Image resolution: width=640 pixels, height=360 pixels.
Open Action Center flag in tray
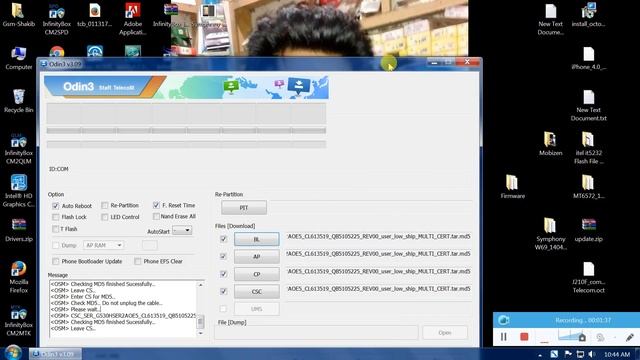point(568,354)
